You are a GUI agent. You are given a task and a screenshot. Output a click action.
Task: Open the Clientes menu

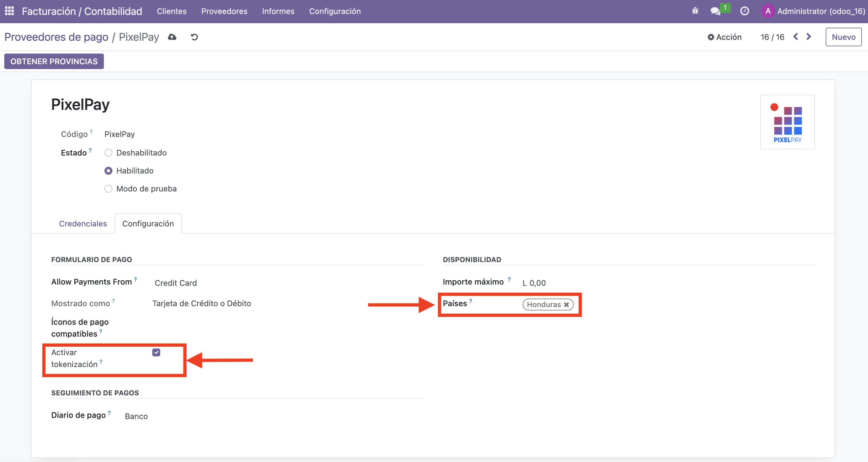171,11
